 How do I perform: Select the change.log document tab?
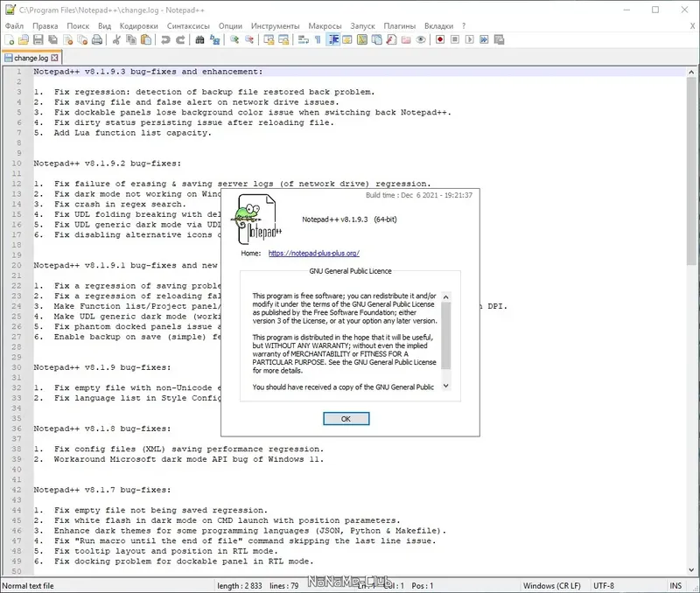[31, 58]
